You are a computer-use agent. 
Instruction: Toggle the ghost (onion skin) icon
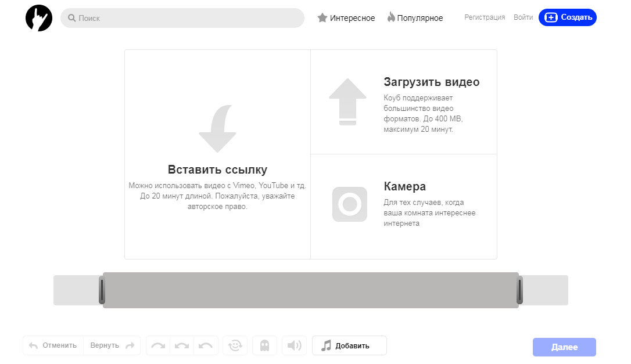(264, 345)
